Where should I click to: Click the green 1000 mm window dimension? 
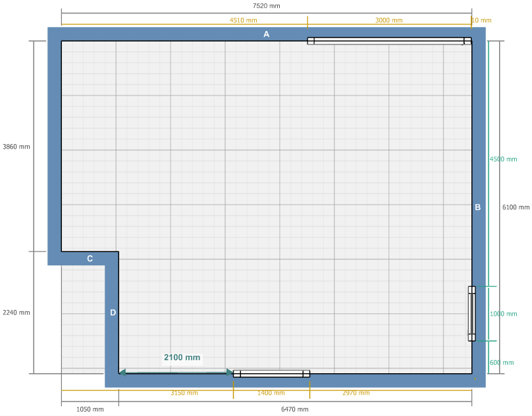(x=503, y=314)
